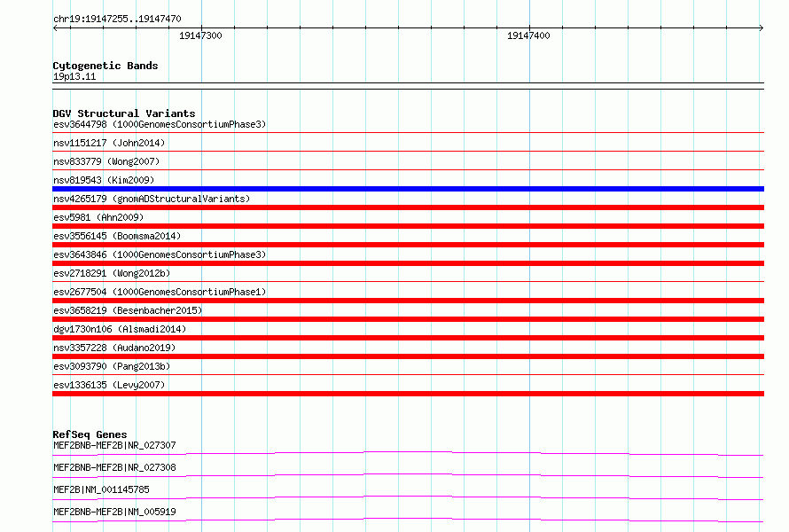The image size is (789, 532).
Task: Select the RefSeq Genes track title
Action: click(90, 434)
